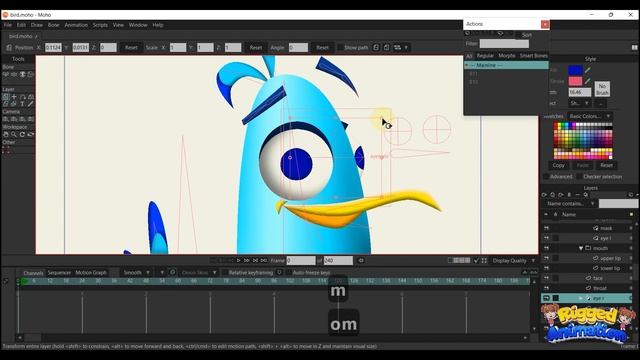Open the Smooth interpolation dropdown
The height and width of the screenshot is (360, 640).
pyautogui.click(x=137, y=272)
